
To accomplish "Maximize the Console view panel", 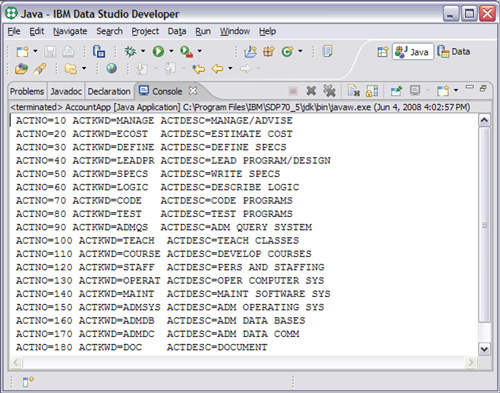I will click(483, 88).
